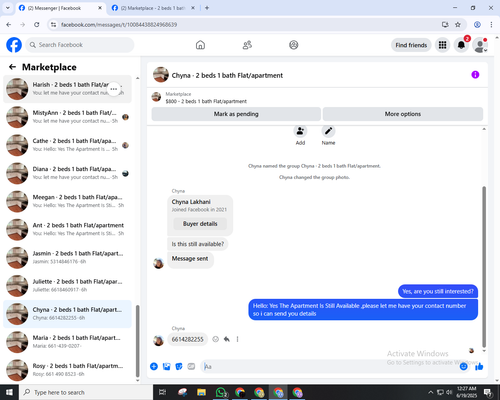Open Task View in taskbar

[162, 392]
